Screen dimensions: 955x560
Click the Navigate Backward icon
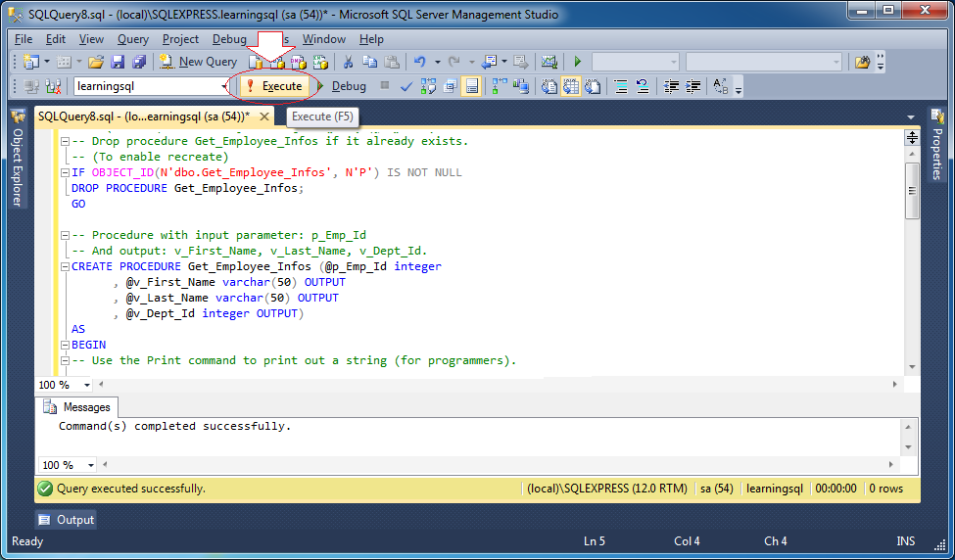point(489,62)
